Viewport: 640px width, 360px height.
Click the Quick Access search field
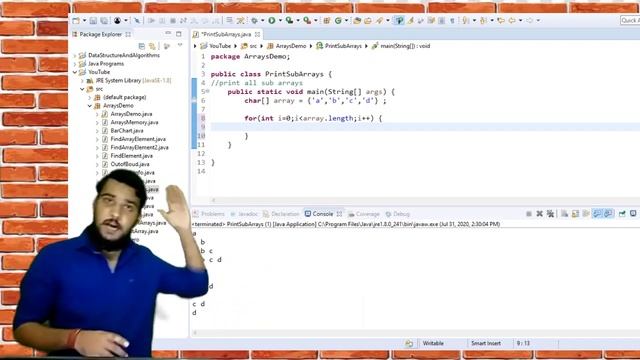click(630, 20)
